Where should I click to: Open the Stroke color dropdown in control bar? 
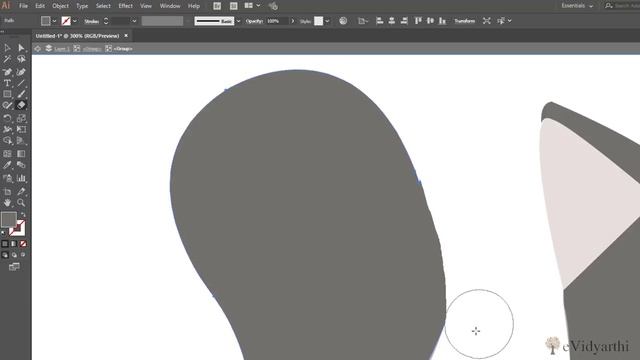pos(75,21)
